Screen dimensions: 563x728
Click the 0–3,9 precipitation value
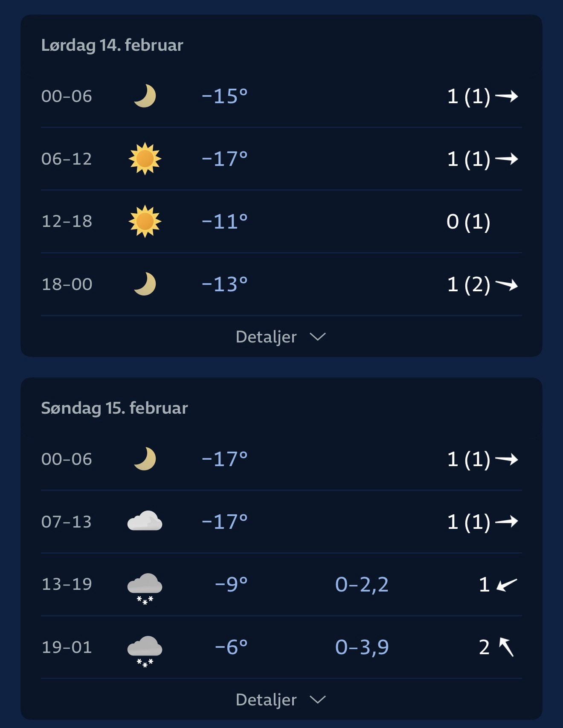tap(362, 647)
